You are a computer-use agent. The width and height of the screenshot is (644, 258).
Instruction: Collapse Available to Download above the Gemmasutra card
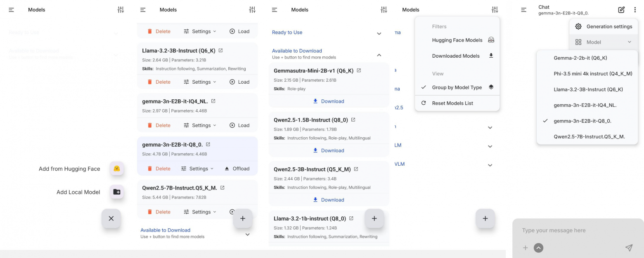pos(379,55)
